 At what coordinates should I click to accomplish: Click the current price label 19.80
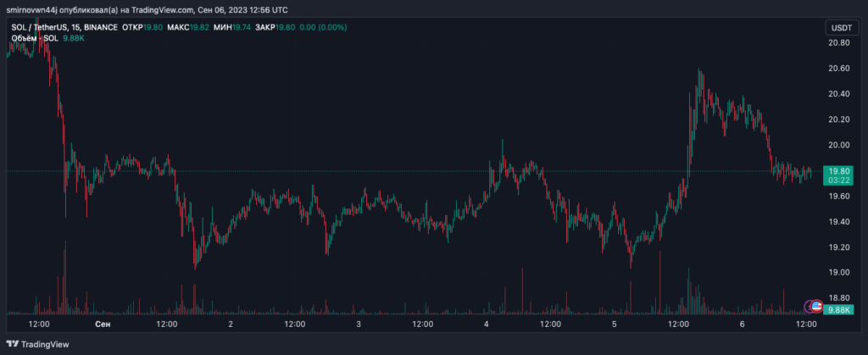click(x=837, y=169)
